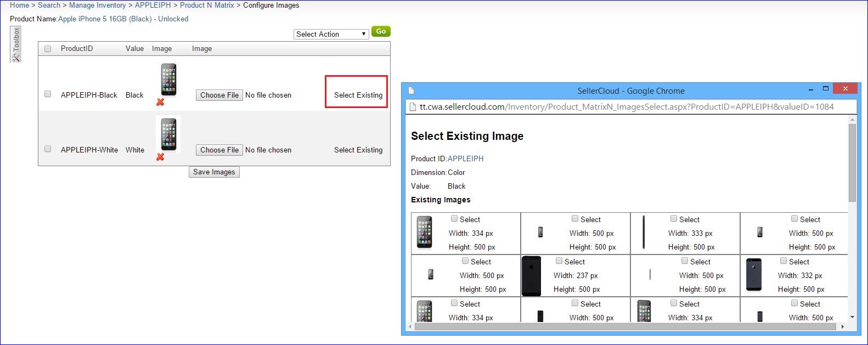The height and width of the screenshot is (345, 868).
Task: Check the APPLEIPH-White row checkbox
Action: coord(48,149)
